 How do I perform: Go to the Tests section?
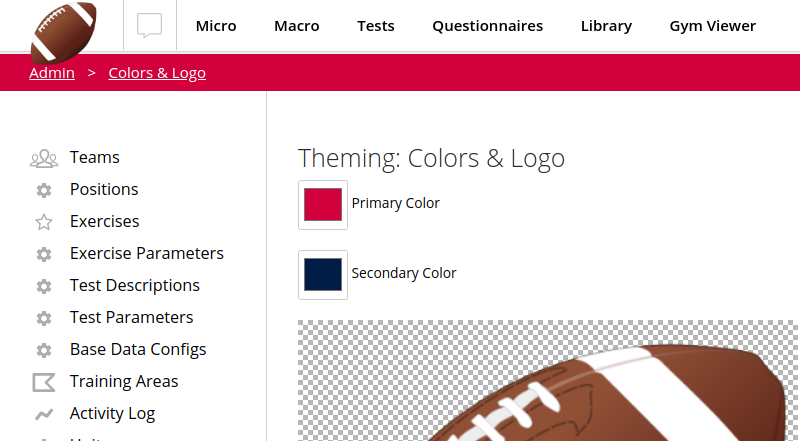coord(376,26)
